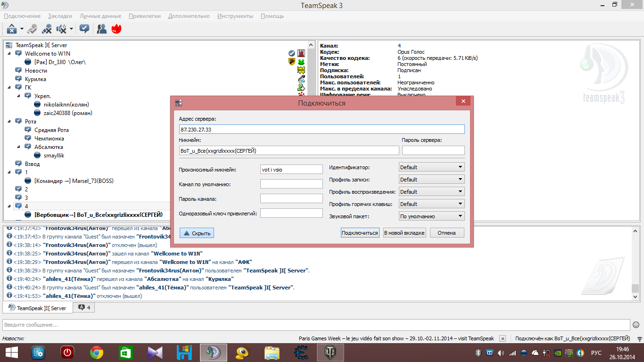644x362 pixels.
Task: Click the Средняя Рота channel icon
Action: pos(28,130)
